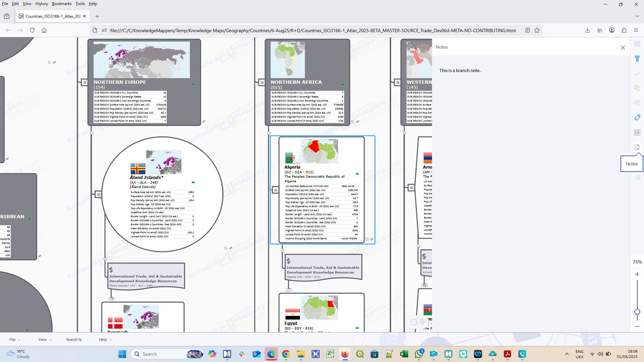
Task: Open the History menu
Action: coord(42,4)
